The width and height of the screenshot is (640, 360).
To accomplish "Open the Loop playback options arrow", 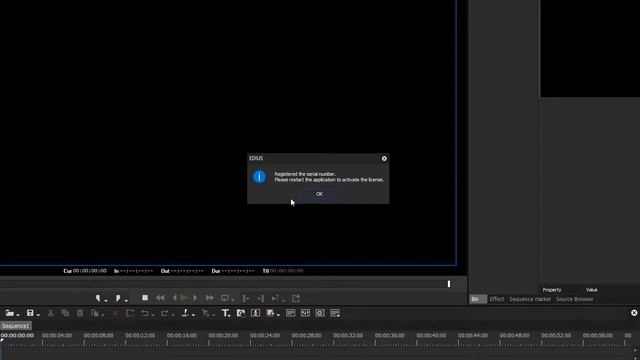I will click(x=232, y=300).
